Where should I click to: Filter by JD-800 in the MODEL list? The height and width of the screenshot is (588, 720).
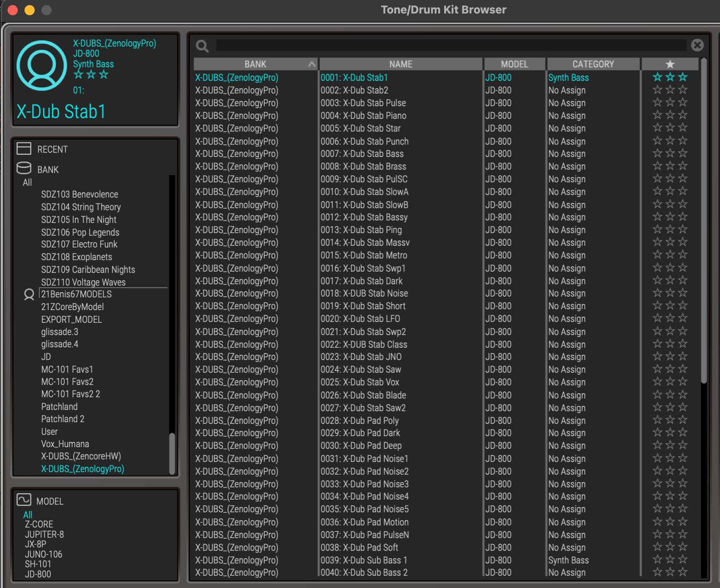pyautogui.click(x=38, y=574)
